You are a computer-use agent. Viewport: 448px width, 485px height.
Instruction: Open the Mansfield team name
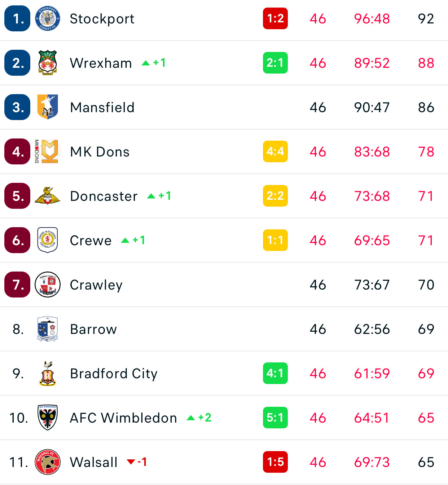(102, 107)
